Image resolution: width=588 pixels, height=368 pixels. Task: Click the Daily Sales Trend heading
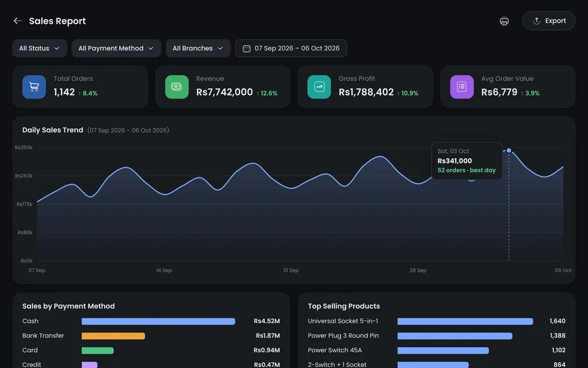click(53, 130)
